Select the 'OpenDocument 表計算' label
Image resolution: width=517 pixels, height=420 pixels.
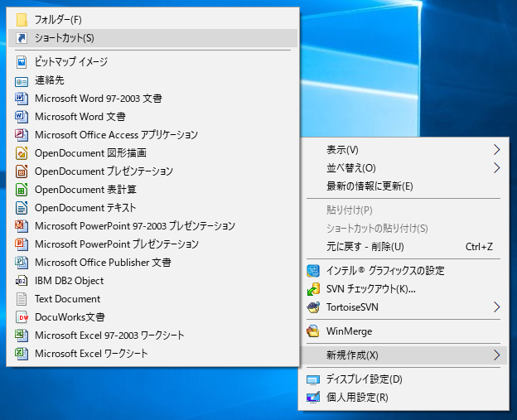(85, 190)
